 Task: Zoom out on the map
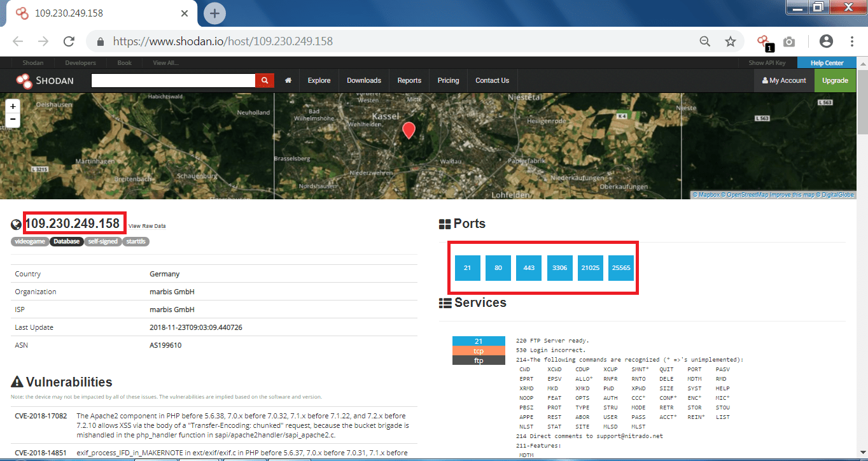click(x=13, y=120)
